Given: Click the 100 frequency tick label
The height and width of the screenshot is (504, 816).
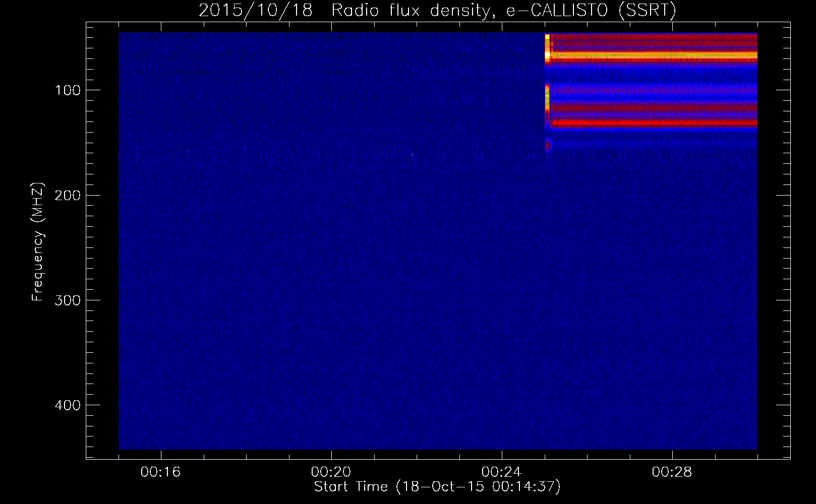Looking at the screenshot, I should (68, 90).
